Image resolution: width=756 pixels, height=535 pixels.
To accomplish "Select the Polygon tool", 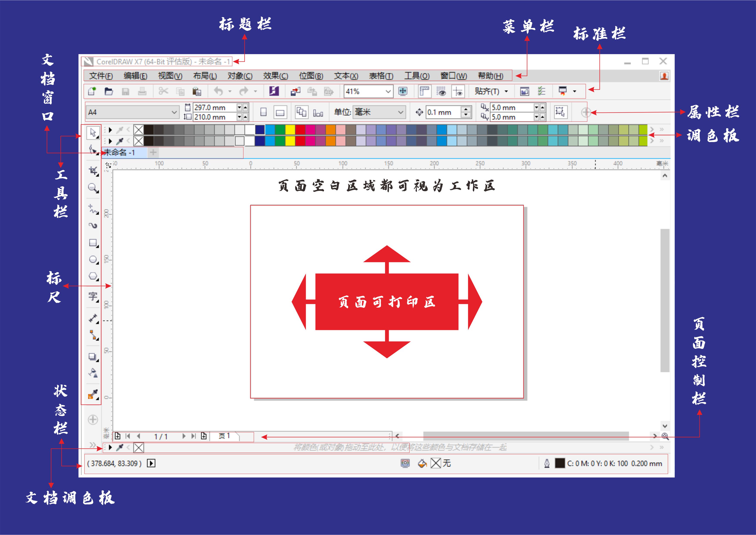I will click(93, 276).
